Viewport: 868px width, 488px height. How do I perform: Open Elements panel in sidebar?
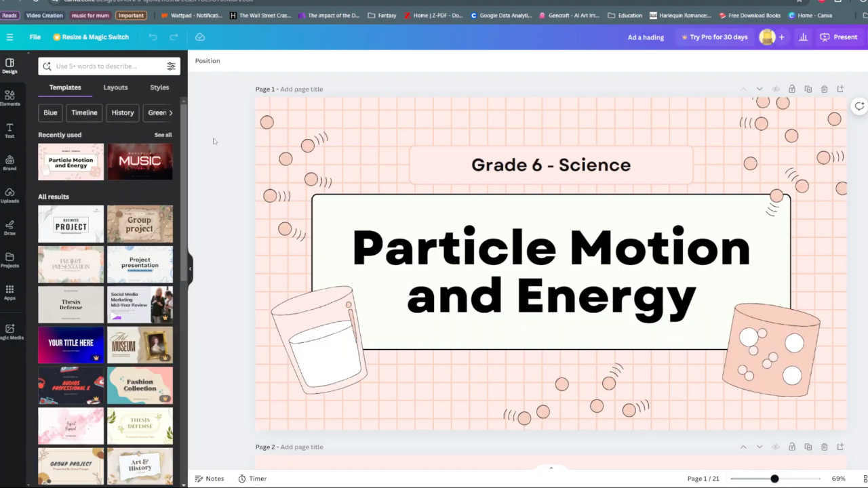[x=9, y=98]
